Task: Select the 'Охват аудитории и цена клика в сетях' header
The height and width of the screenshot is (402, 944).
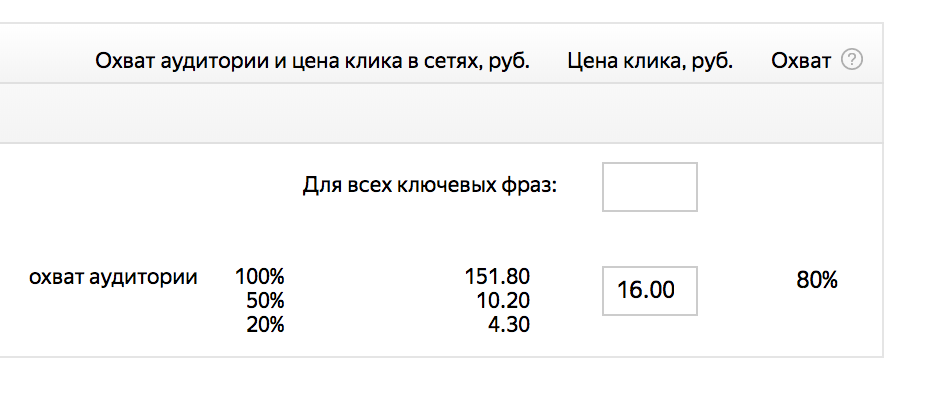Action: 312,61
